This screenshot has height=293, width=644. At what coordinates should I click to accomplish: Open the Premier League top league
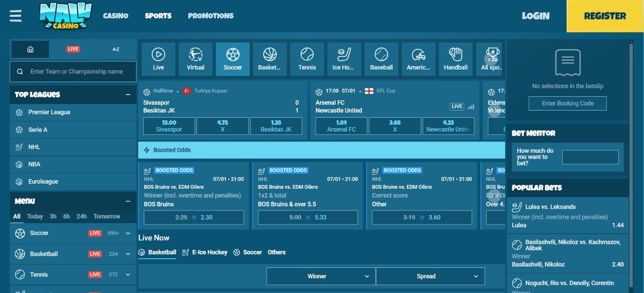click(73, 112)
